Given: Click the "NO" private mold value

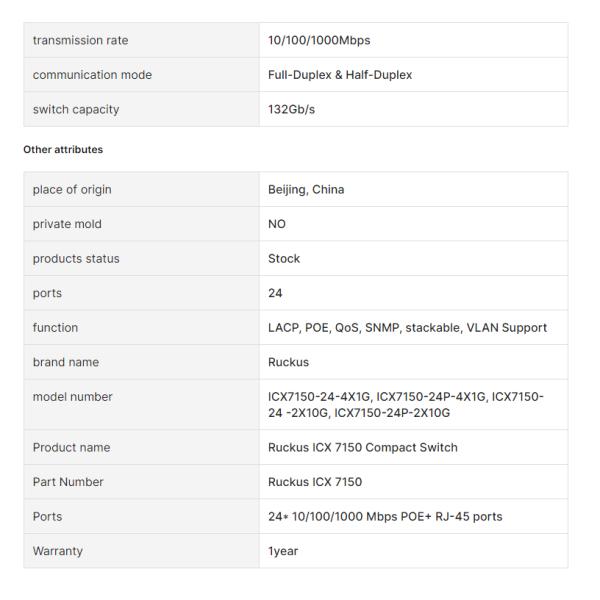Looking at the screenshot, I should 277,224.
